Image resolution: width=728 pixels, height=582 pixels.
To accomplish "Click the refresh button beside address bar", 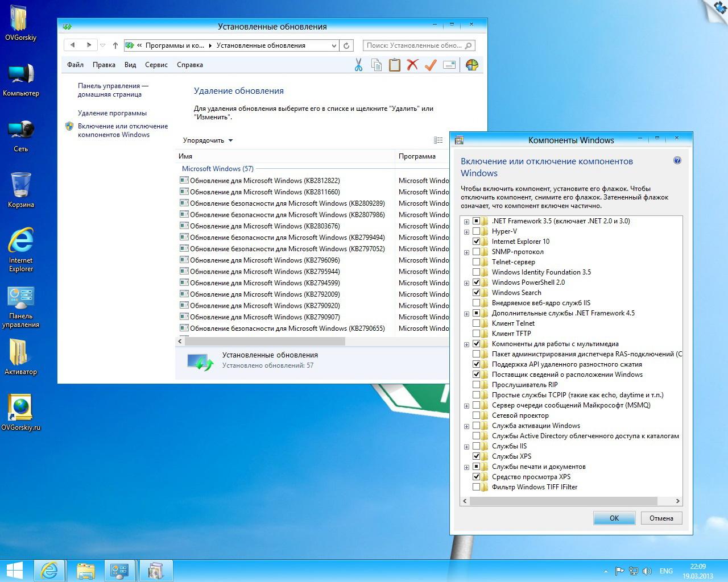I will point(346,45).
